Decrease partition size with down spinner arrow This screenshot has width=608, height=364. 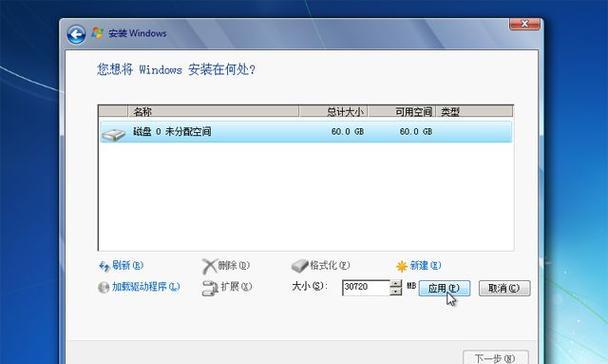[396, 292]
